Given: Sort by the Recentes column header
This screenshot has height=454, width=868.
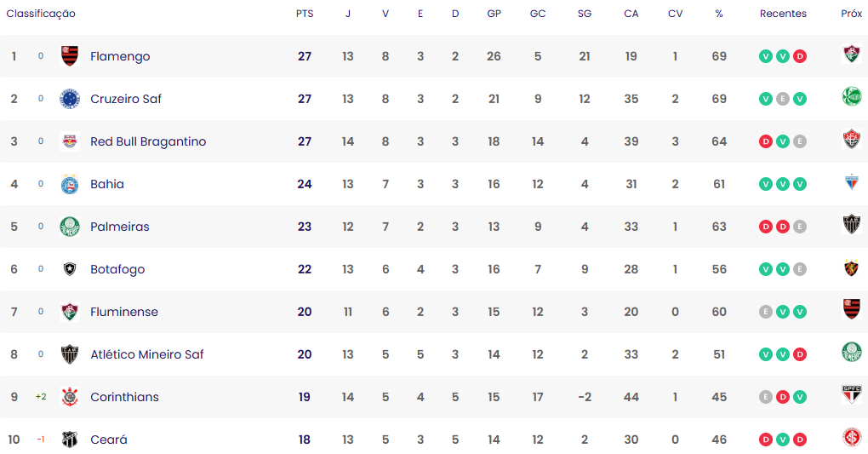Looking at the screenshot, I should pos(783,14).
